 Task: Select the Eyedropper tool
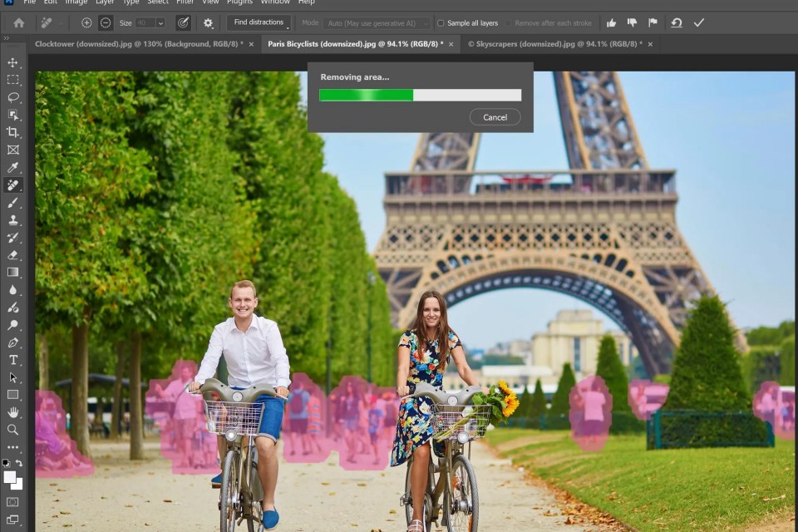click(x=13, y=167)
